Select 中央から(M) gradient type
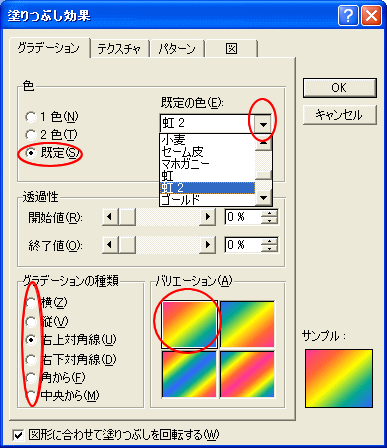The image size is (387, 448). click(62, 396)
